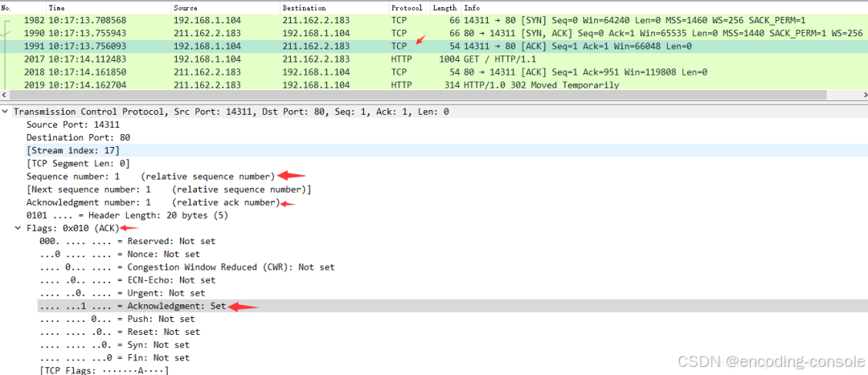Select the Nonce: Not set flag
The height and width of the screenshot is (375, 868).
[x=120, y=255]
